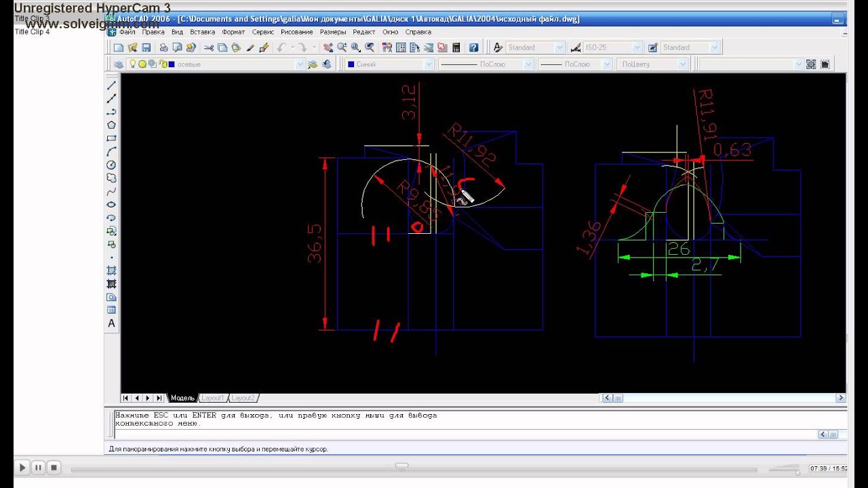Viewport: 868px width, 488px height.
Task: Click the Zoom Previous icon
Action: pos(370,47)
